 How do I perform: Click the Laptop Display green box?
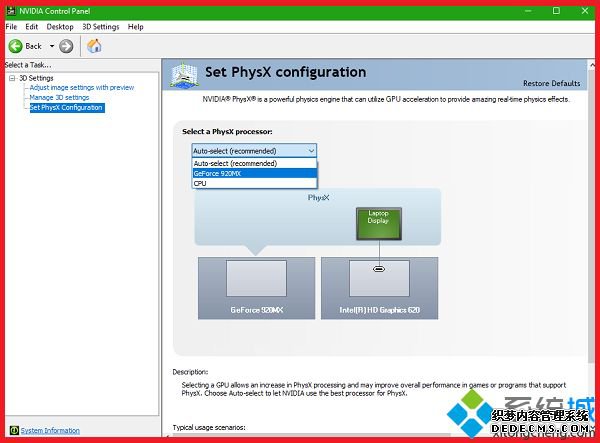[378, 224]
